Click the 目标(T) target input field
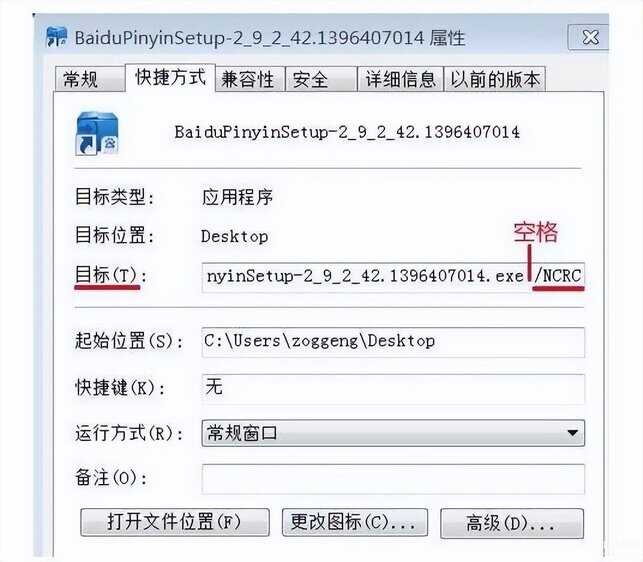643x562 pixels. coord(393,276)
